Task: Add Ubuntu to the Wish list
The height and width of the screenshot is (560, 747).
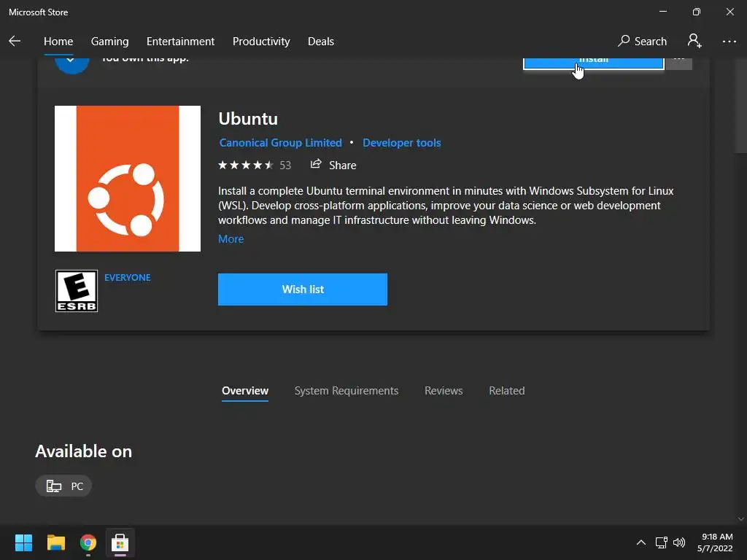Action: 303,289
